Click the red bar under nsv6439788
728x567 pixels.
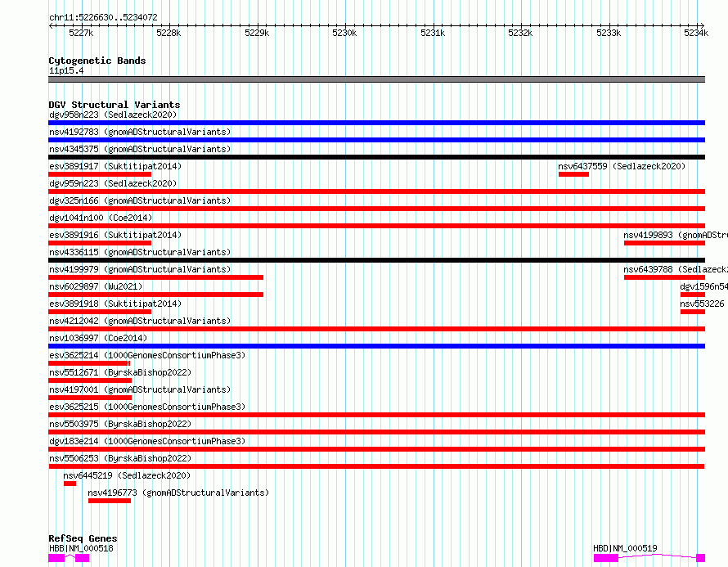coord(664,277)
